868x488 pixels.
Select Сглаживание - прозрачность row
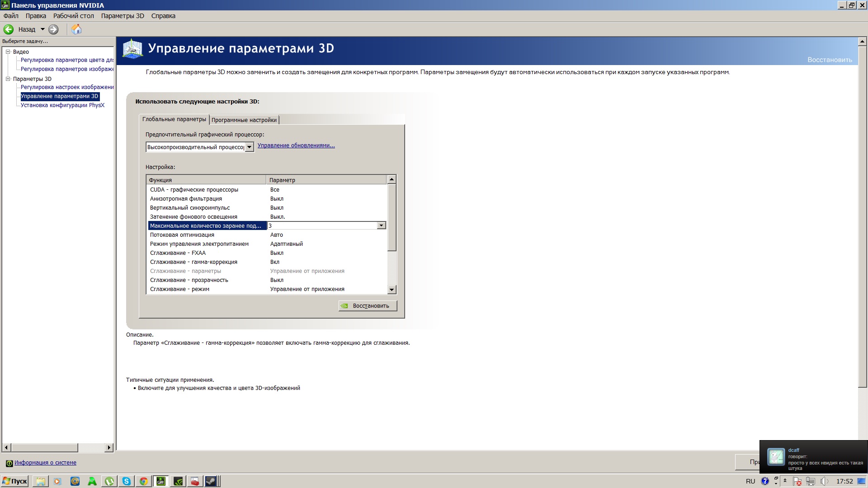[x=267, y=280]
